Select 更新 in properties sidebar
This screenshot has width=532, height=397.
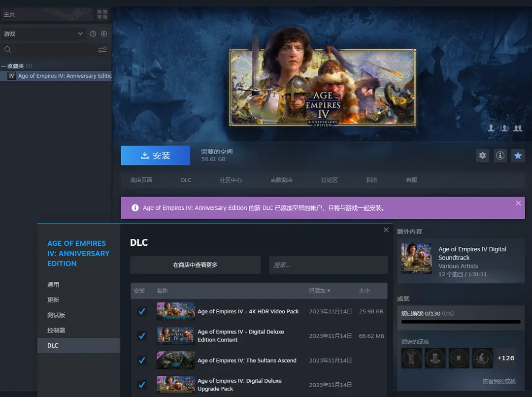pyautogui.click(x=78, y=300)
